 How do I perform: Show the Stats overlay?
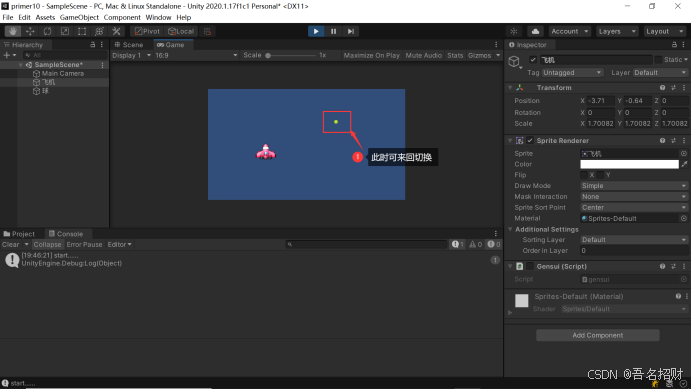pos(455,55)
